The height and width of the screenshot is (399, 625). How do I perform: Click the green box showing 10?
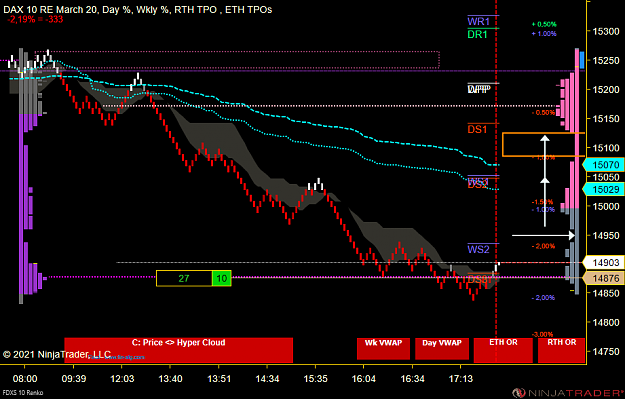(222, 278)
